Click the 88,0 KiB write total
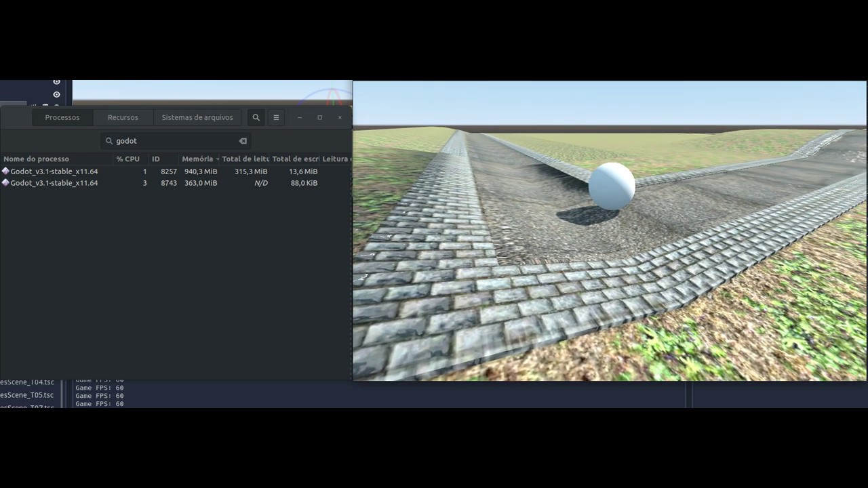868x488 pixels. click(304, 183)
